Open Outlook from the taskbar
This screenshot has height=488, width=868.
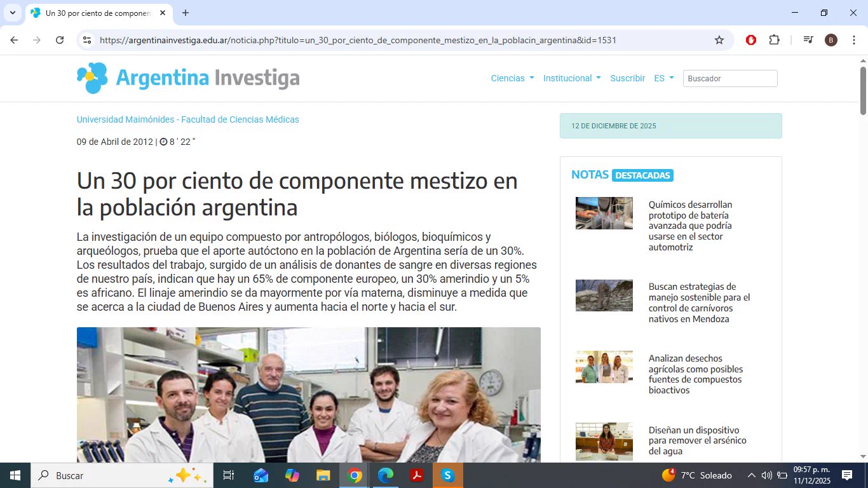[261, 475]
